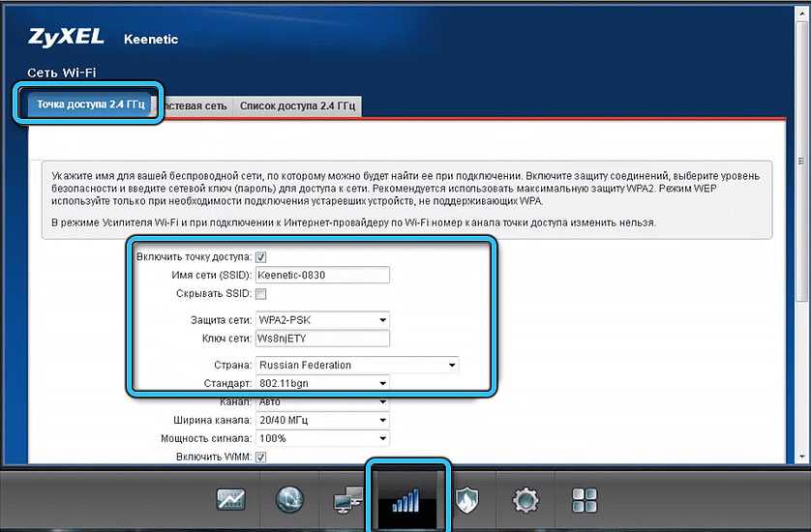Open the applications grid icon
The height and width of the screenshot is (532, 811).
tap(585, 500)
